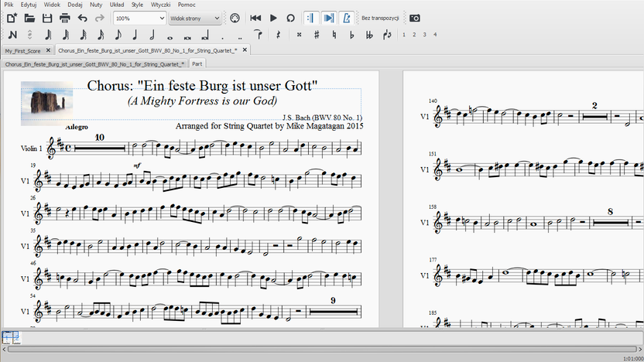The width and height of the screenshot is (644, 362).
Task: Flip the note stem direction
Action: 387,35
